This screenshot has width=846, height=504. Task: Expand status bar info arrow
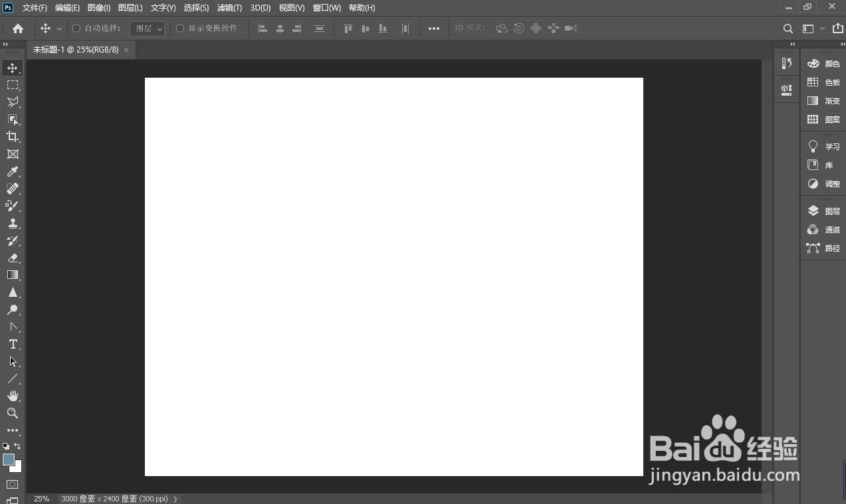click(175, 499)
